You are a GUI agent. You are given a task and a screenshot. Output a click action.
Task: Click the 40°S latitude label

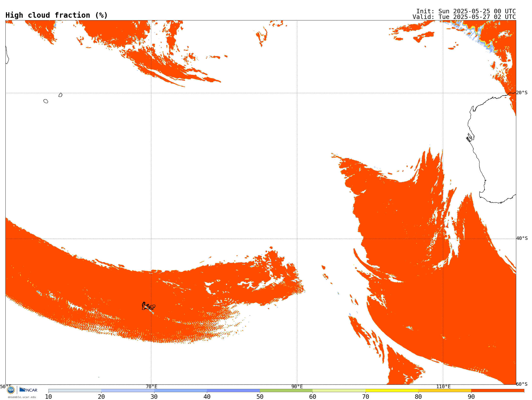tap(522, 238)
